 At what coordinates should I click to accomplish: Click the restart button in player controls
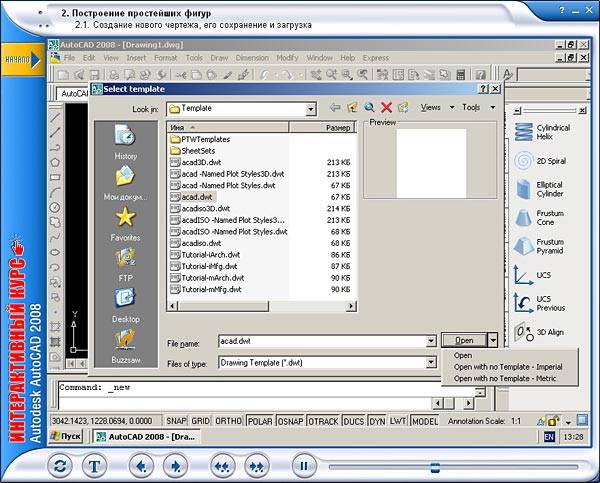(x=60, y=466)
